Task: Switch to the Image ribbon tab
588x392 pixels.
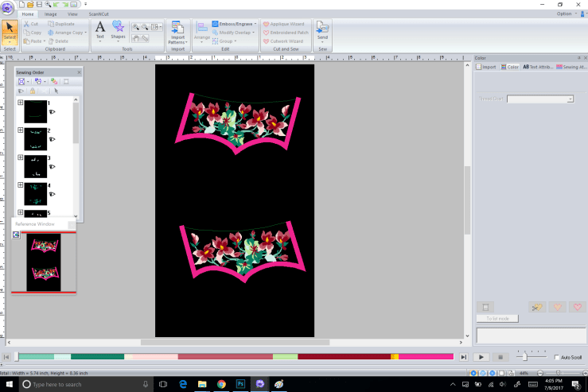Action: click(x=50, y=14)
